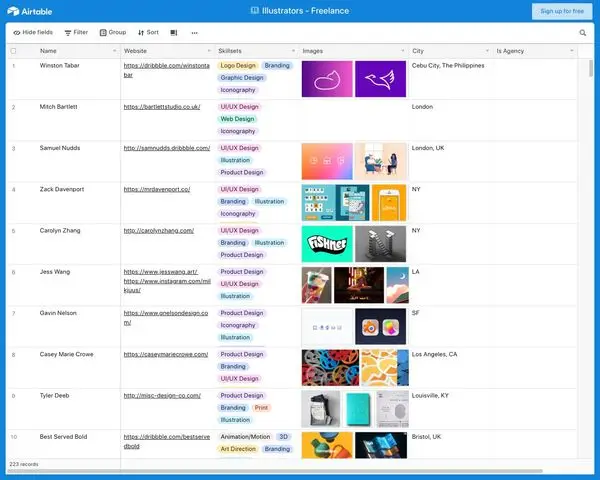
Task: Toggle the select-all checkbox in header
Action: [x=13, y=51]
